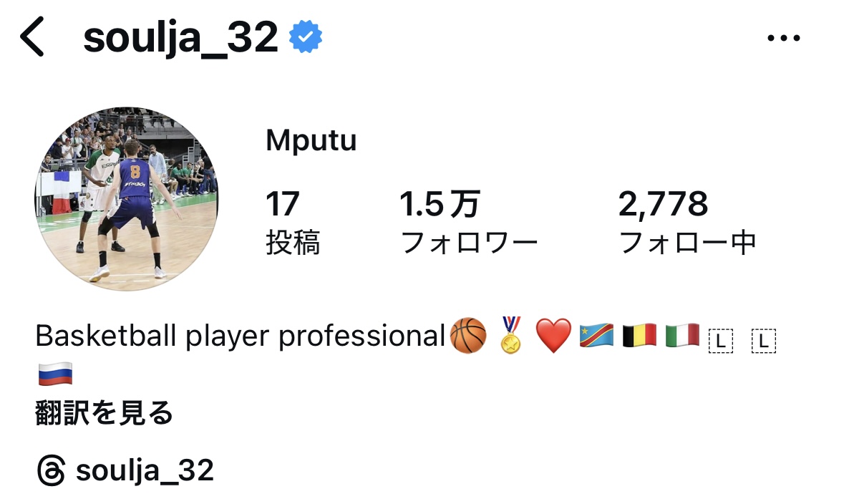Tap the Basketball player professional bio text
The width and height of the screenshot is (844, 504).
click(x=240, y=336)
